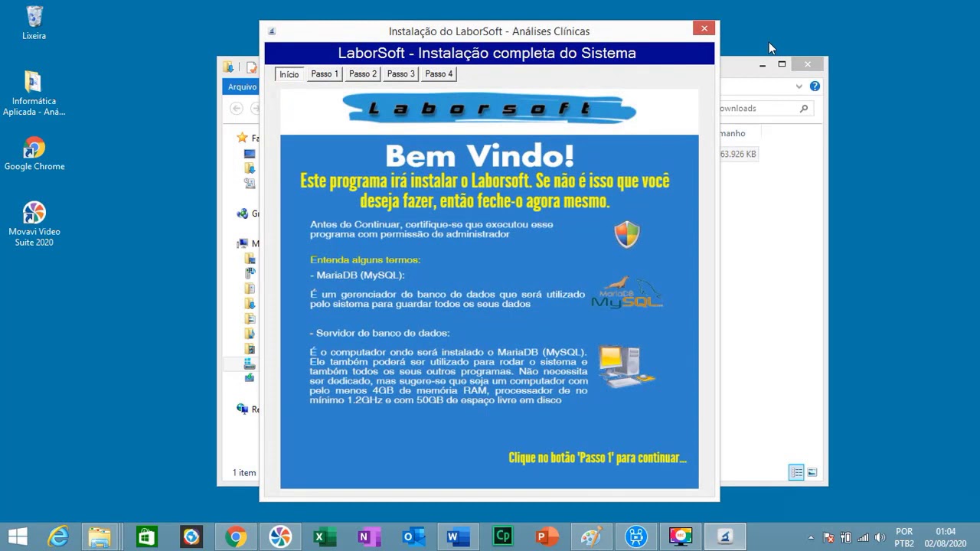This screenshot has width=980, height=551.
Task: Launch Word from the taskbar
Action: point(458,536)
